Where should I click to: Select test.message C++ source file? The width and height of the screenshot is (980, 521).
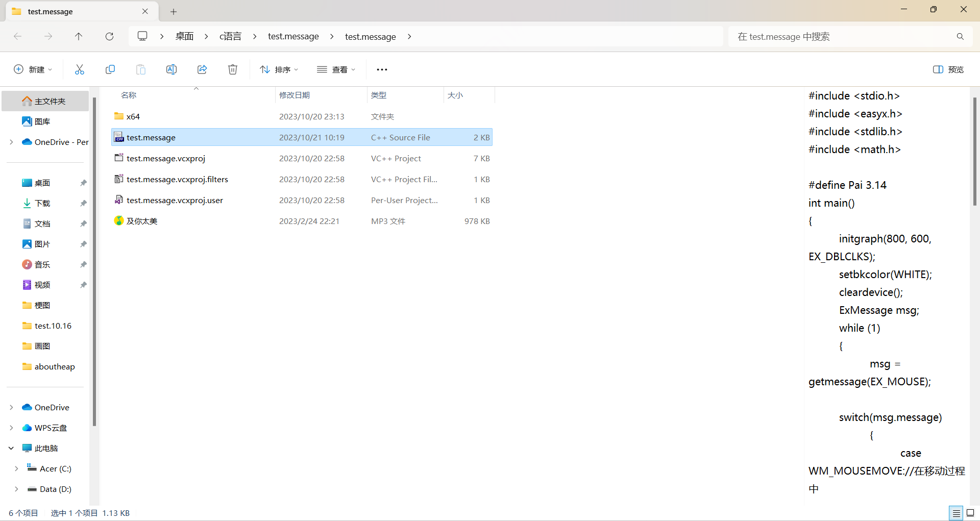pyautogui.click(x=302, y=137)
